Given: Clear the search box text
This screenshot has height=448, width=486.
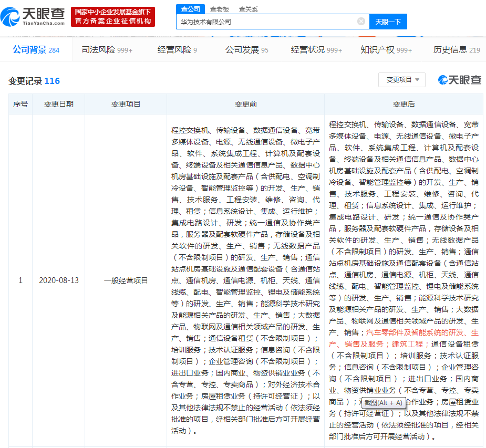Looking at the screenshot, I should click(361, 22).
